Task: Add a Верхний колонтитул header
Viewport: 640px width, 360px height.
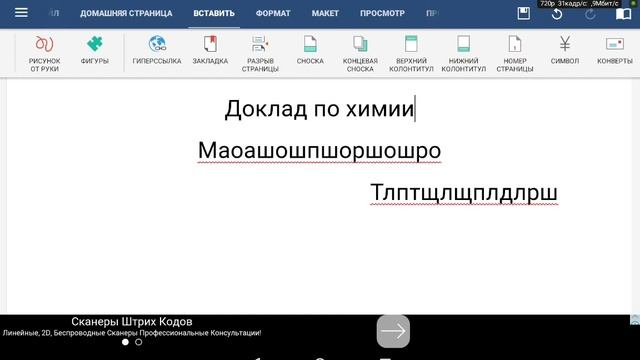Action: point(411,54)
